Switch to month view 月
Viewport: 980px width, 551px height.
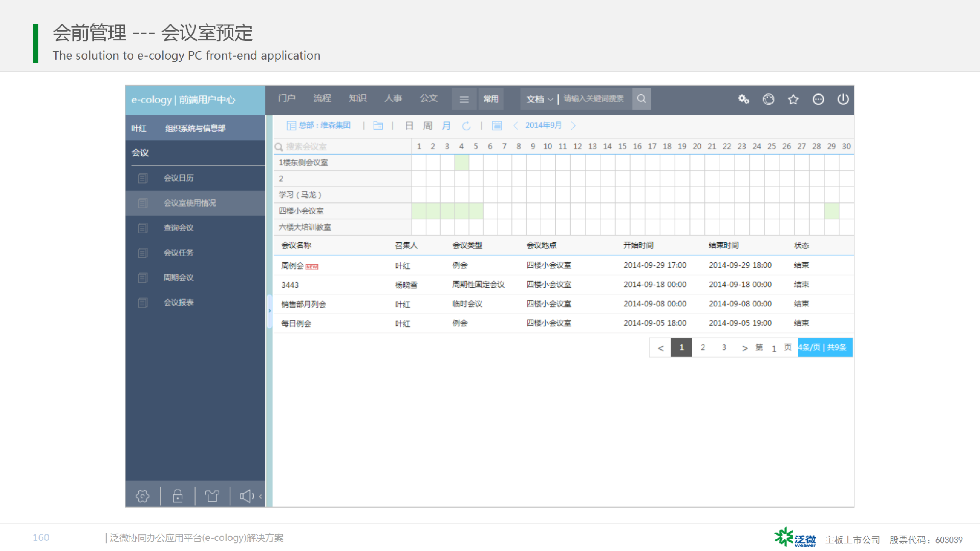(447, 126)
